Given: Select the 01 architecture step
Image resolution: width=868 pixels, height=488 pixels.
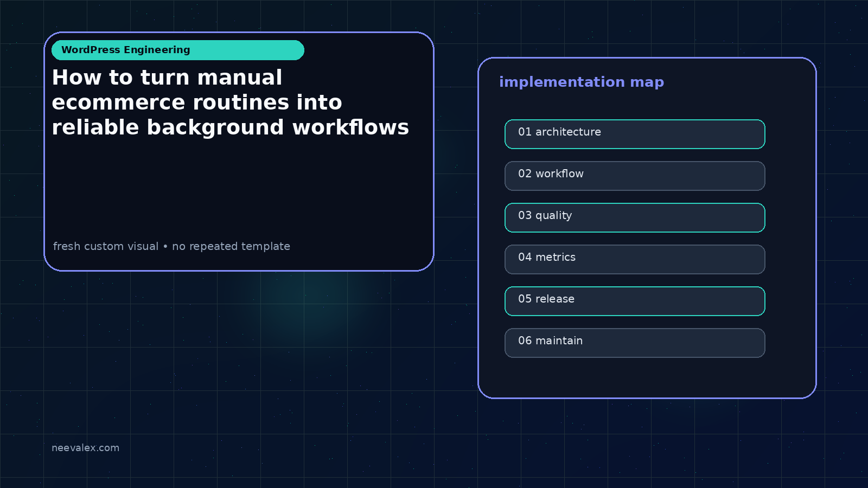Looking at the screenshot, I should tap(635, 134).
